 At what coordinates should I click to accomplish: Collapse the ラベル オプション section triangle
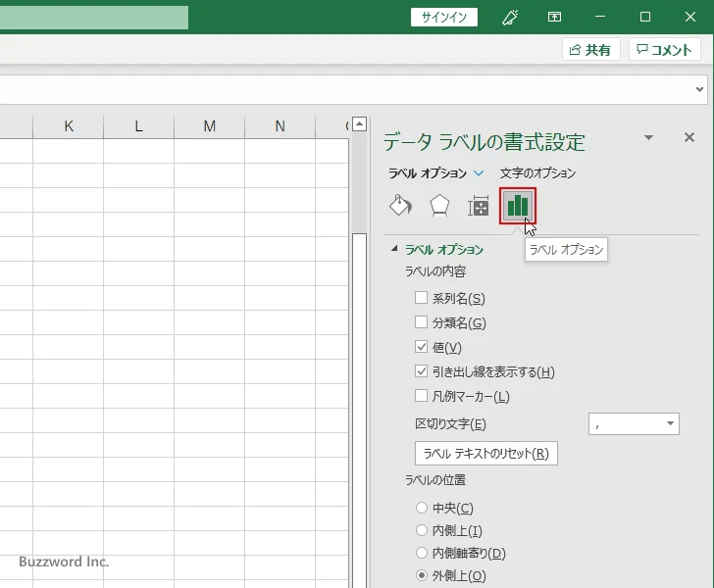(x=394, y=249)
